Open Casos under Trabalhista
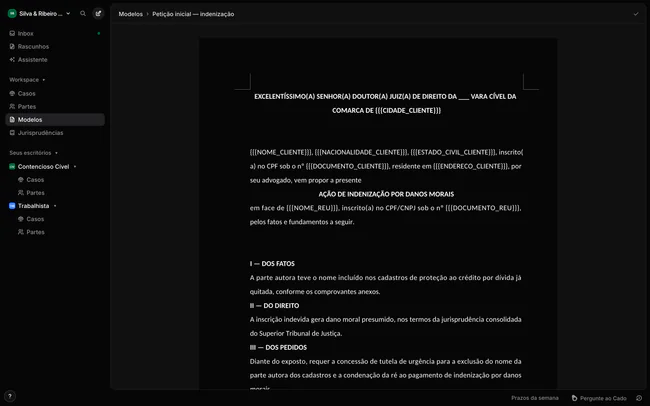650x406 pixels. click(35, 219)
